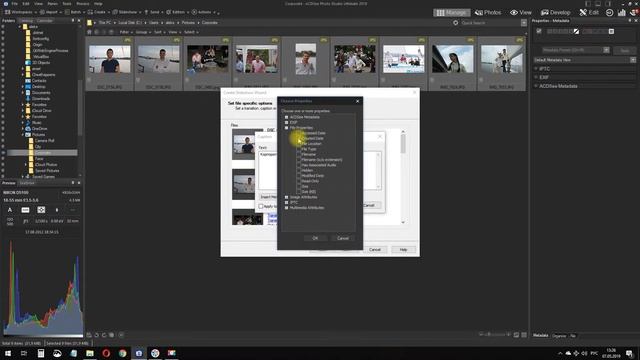Viewport: 640px width, 360px height.
Task: Check the File Location property
Action: (299, 144)
